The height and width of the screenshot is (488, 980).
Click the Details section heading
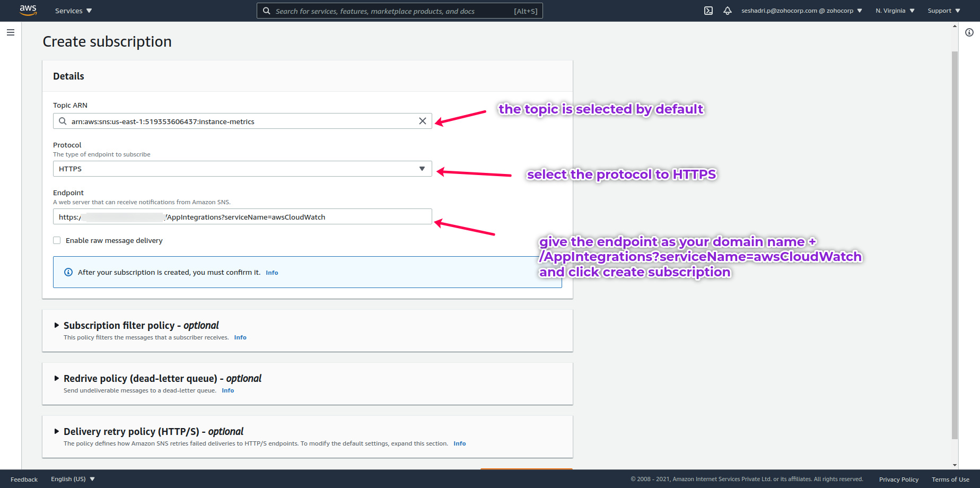coord(68,76)
